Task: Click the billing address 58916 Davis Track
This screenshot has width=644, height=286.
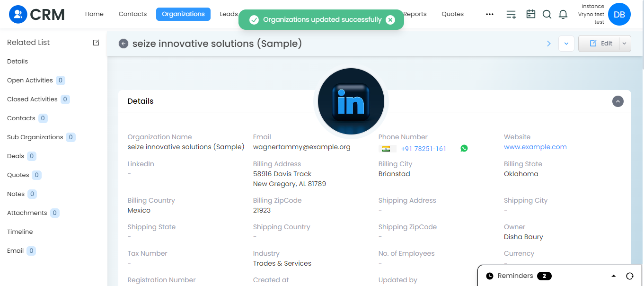Action: coord(282,174)
